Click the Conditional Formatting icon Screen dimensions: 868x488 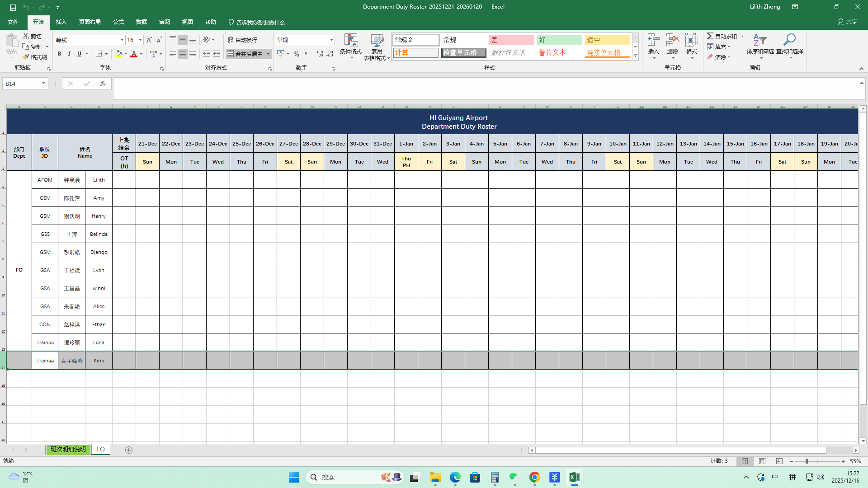click(351, 41)
